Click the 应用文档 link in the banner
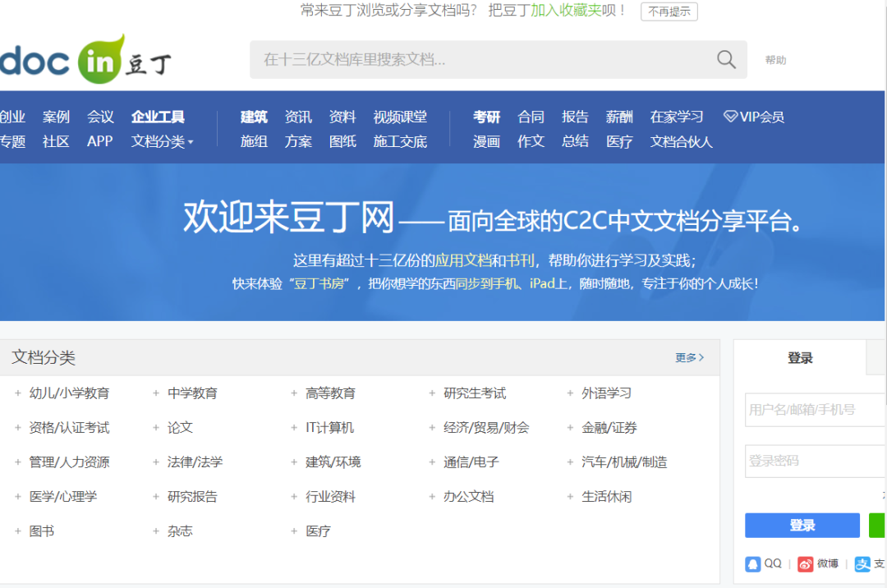Viewport: 887px width, 588px height. coord(462,260)
